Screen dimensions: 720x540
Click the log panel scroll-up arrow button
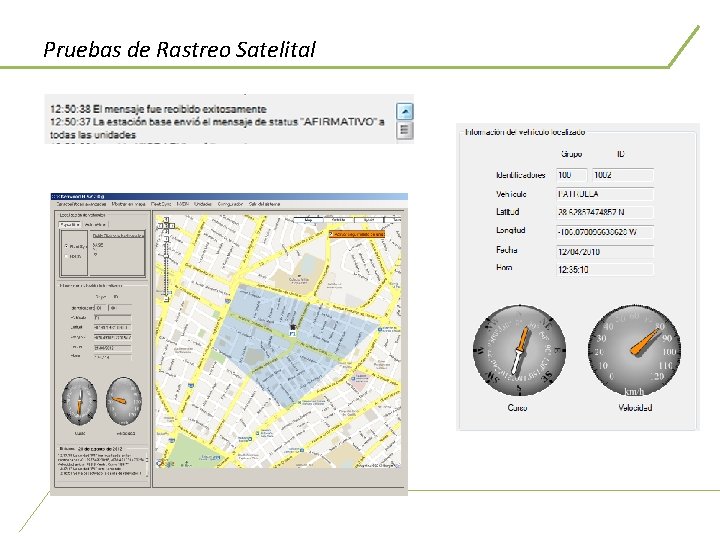pyautogui.click(x=405, y=112)
